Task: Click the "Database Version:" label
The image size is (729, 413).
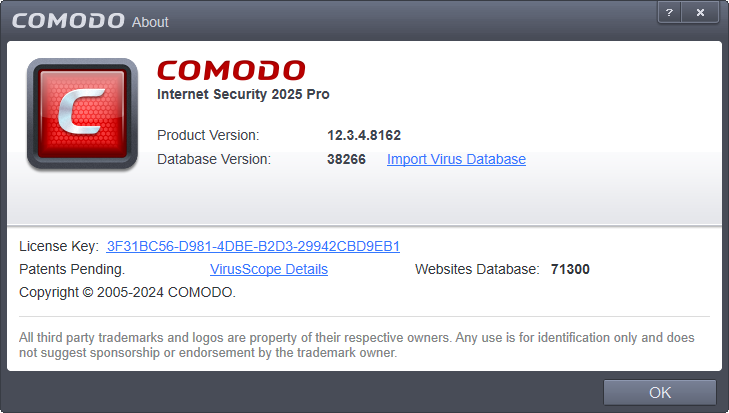Action: [x=214, y=159]
